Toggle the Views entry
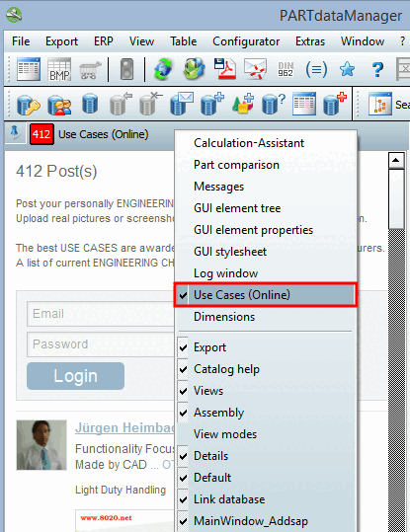The width and height of the screenshot is (410, 532). click(x=266, y=391)
